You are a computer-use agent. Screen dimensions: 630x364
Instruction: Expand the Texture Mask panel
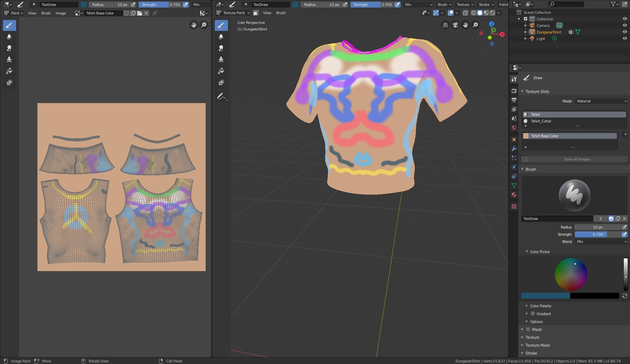(538, 345)
